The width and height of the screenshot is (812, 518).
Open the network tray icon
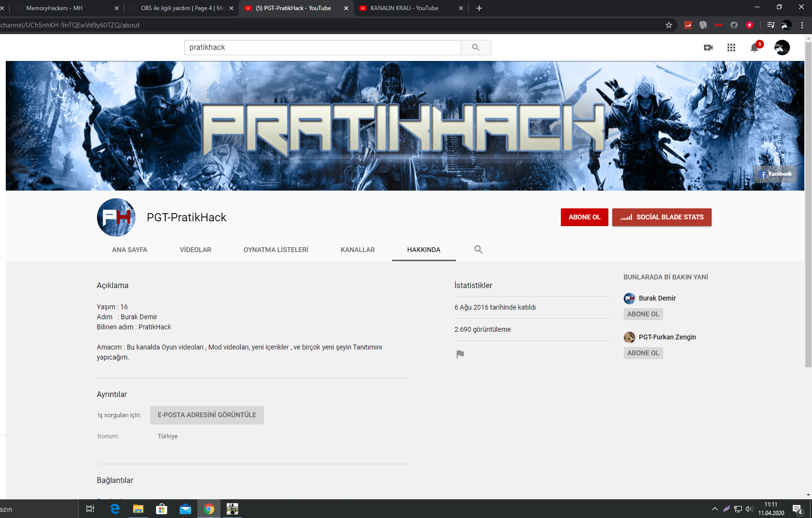click(738, 509)
